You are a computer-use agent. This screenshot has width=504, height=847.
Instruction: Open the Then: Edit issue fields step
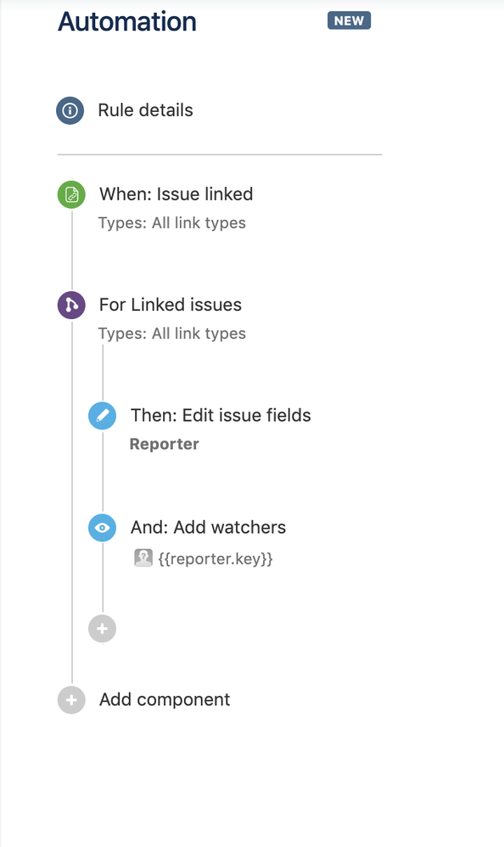coord(220,416)
